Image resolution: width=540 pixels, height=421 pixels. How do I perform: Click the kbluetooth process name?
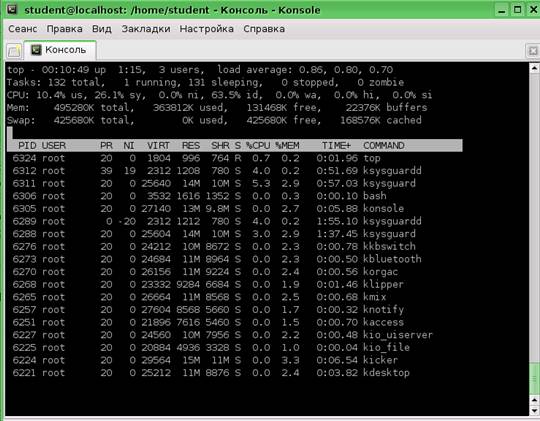click(x=392, y=259)
